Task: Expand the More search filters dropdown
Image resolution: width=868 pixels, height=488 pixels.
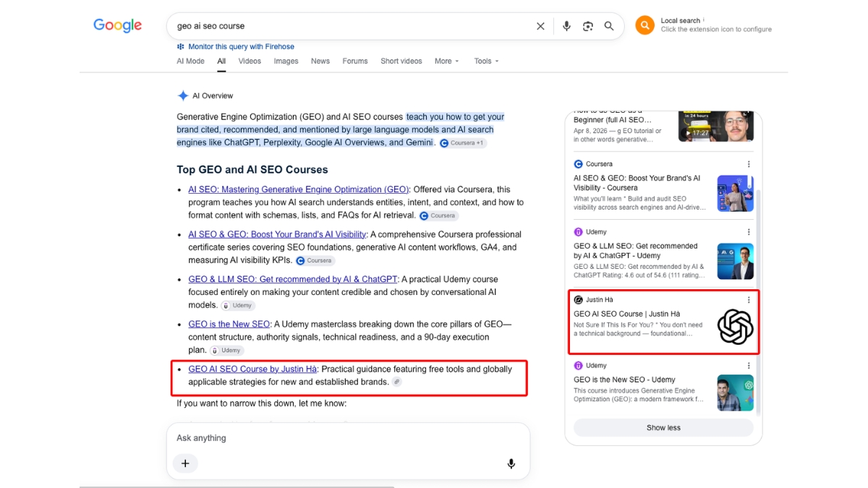Action: [x=446, y=61]
